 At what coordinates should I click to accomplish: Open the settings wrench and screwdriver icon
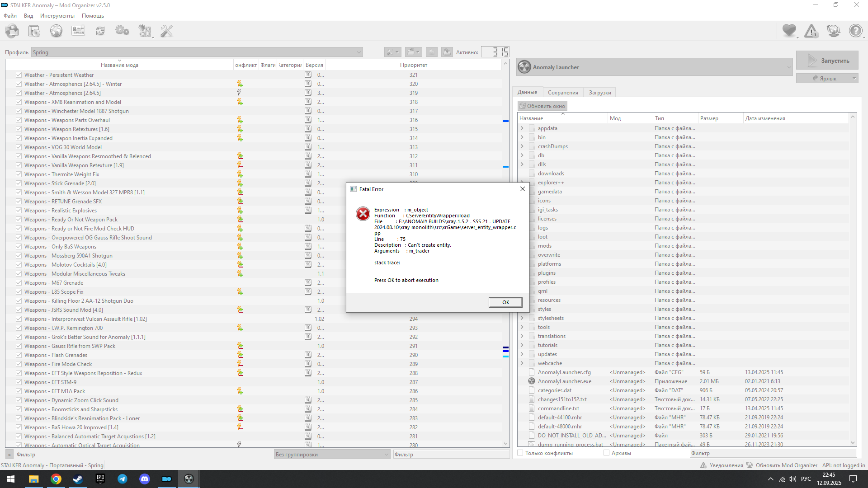click(x=167, y=31)
